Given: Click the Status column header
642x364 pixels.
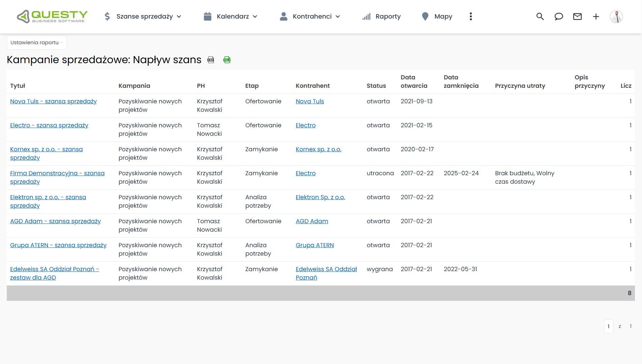Looking at the screenshot, I should pos(376,86).
